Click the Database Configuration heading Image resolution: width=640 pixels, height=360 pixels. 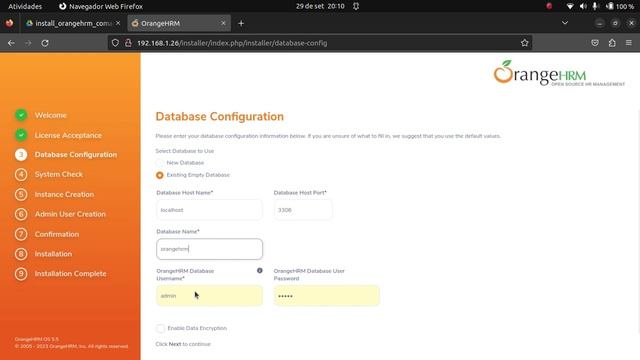[x=220, y=116]
